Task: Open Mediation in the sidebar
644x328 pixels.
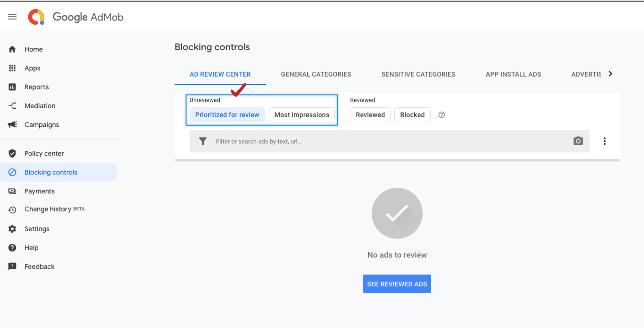Action: [x=40, y=106]
